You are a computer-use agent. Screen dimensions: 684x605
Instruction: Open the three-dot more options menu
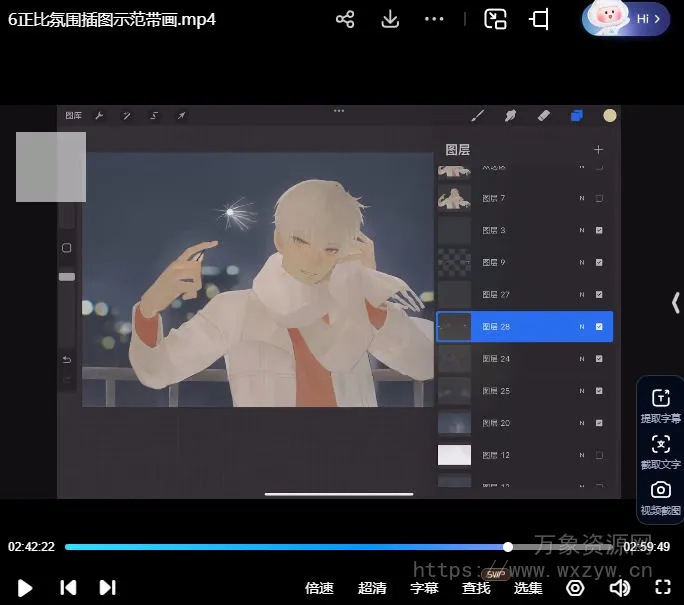pos(434,19)
